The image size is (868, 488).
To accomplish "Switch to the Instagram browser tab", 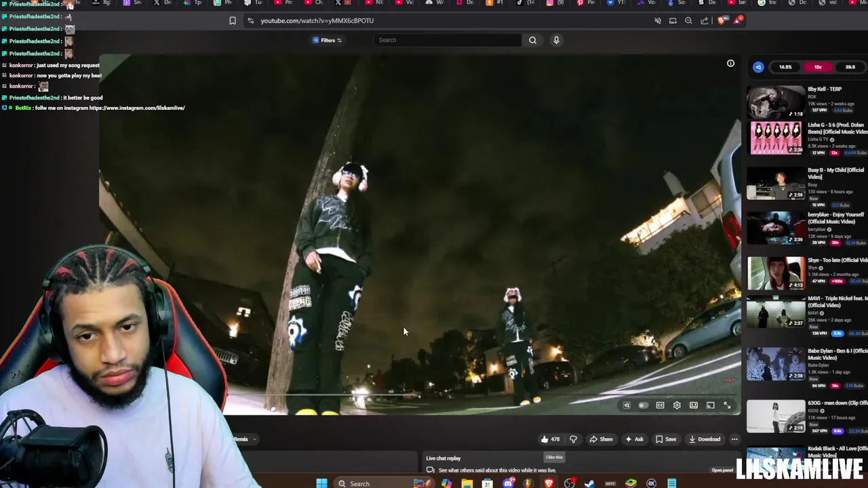I will point(553,3).
